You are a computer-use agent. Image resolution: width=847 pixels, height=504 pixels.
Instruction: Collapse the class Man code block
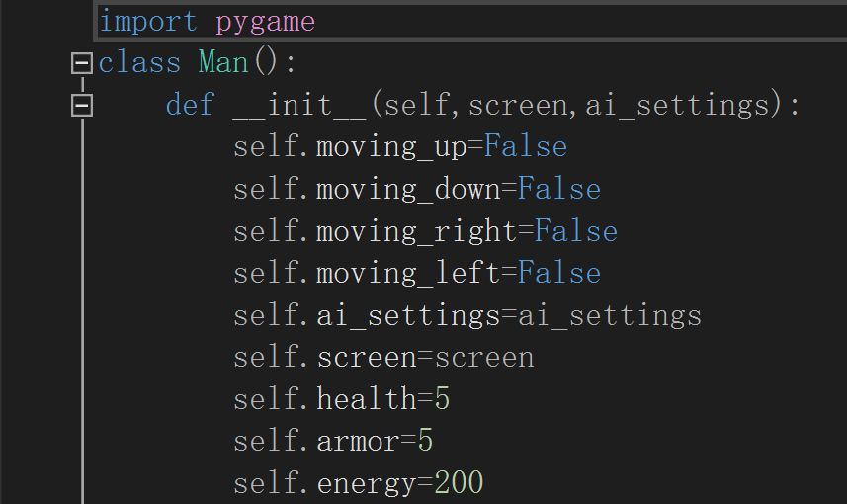[82, 63]
